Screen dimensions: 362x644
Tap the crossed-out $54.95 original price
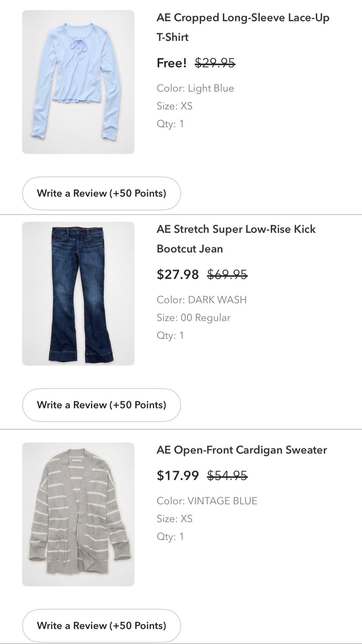pyautogui.click(x=228, y=476)
